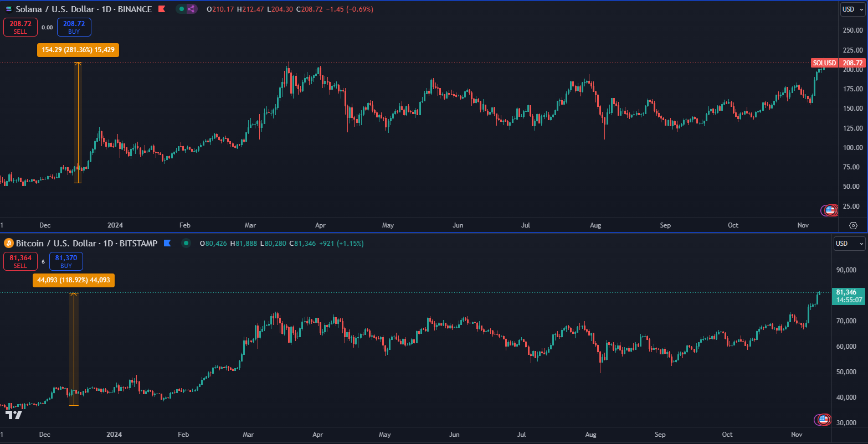Open the chart settings hexagon icon

point(853,225)
